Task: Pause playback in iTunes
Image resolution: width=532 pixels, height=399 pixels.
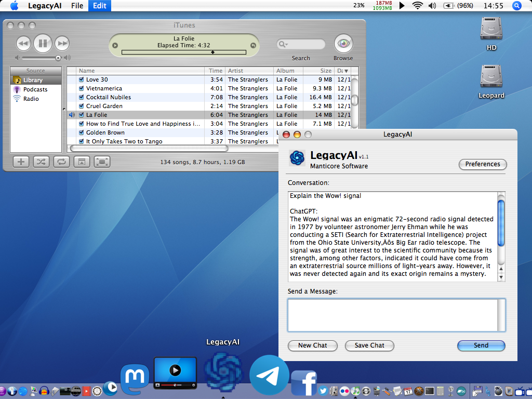Action: pos(43,44)
